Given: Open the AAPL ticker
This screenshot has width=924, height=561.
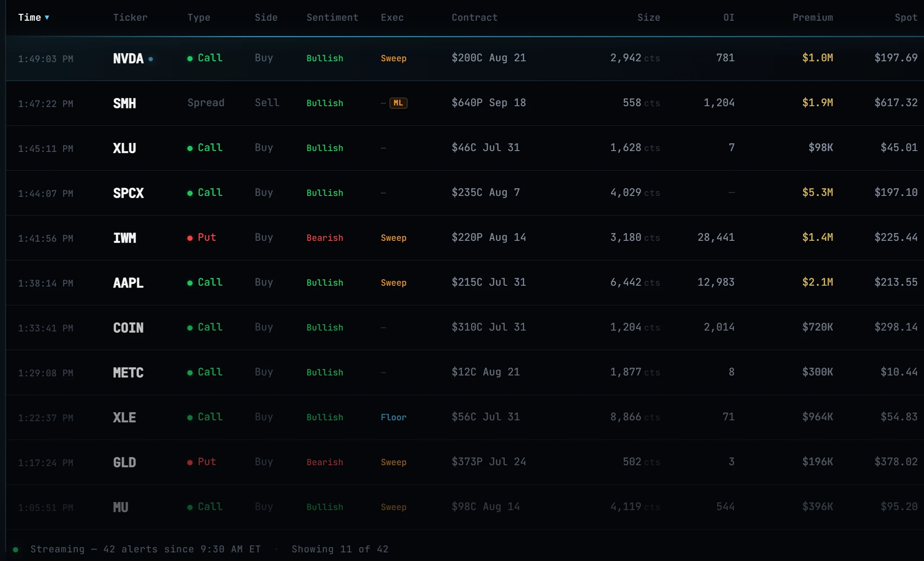Looking at the screenshot, I should point(128,283).
